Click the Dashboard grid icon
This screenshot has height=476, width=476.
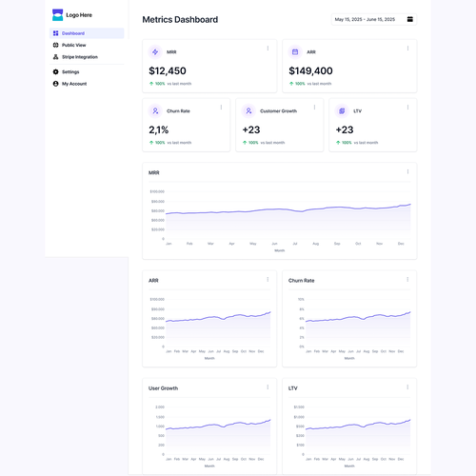point(55,33)
